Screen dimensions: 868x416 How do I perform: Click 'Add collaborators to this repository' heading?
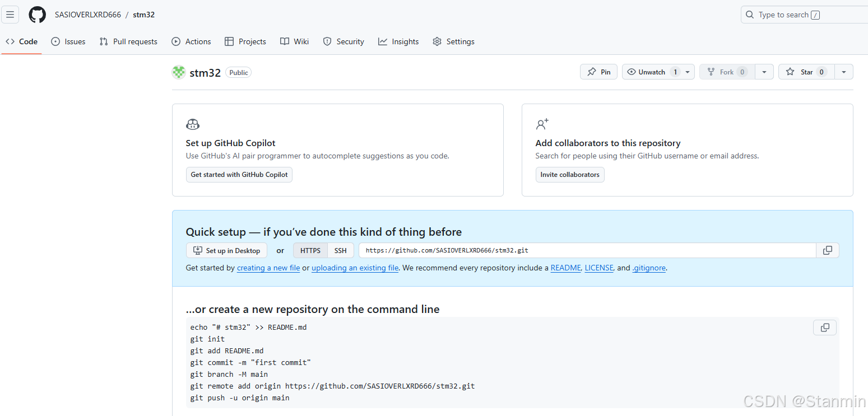(608, 143)
